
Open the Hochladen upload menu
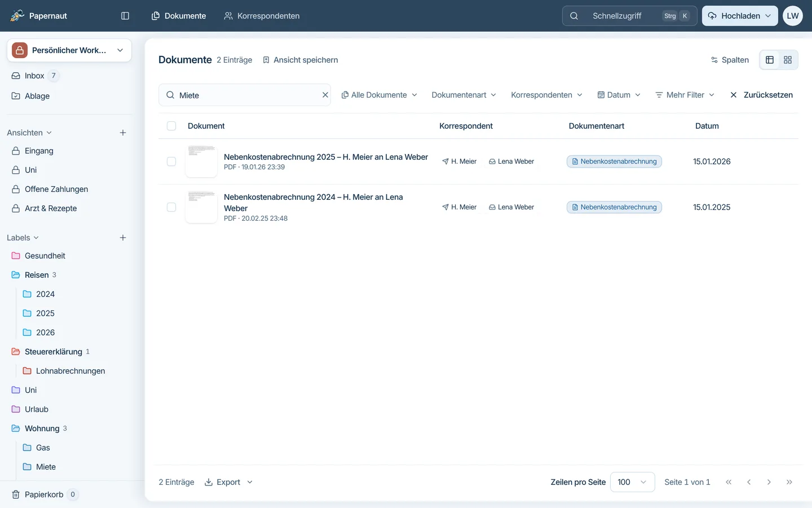740,16
